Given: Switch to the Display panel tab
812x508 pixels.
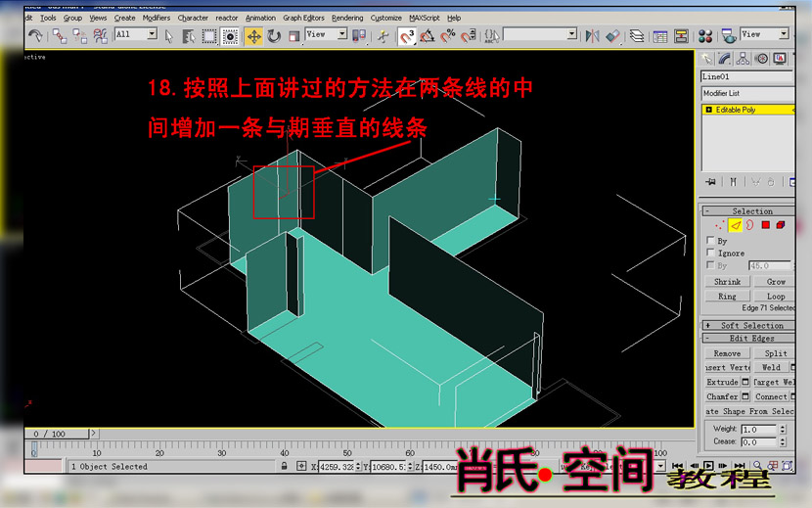Looking at the screenshot, I should [x=780, y=59].
